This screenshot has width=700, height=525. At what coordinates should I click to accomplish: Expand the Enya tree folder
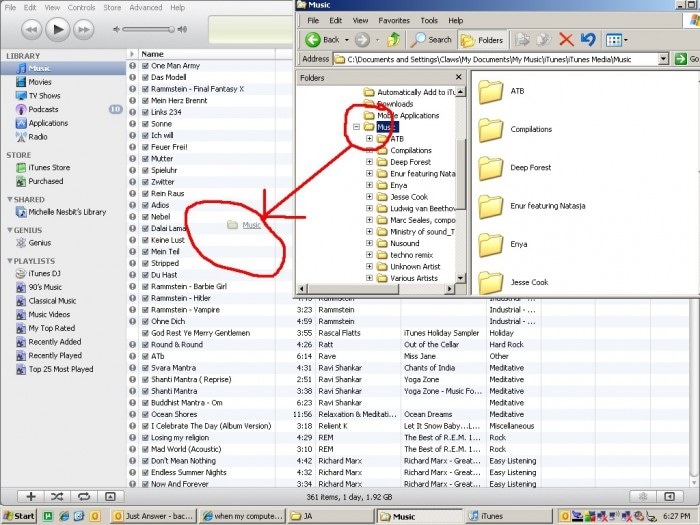click(369, 185)
